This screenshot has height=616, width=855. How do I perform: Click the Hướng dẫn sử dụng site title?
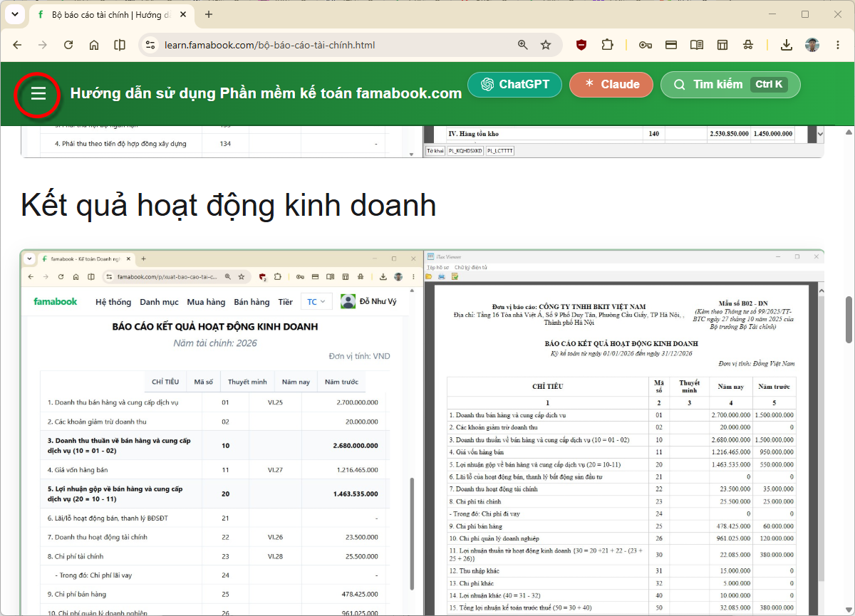tap(266, 93)
